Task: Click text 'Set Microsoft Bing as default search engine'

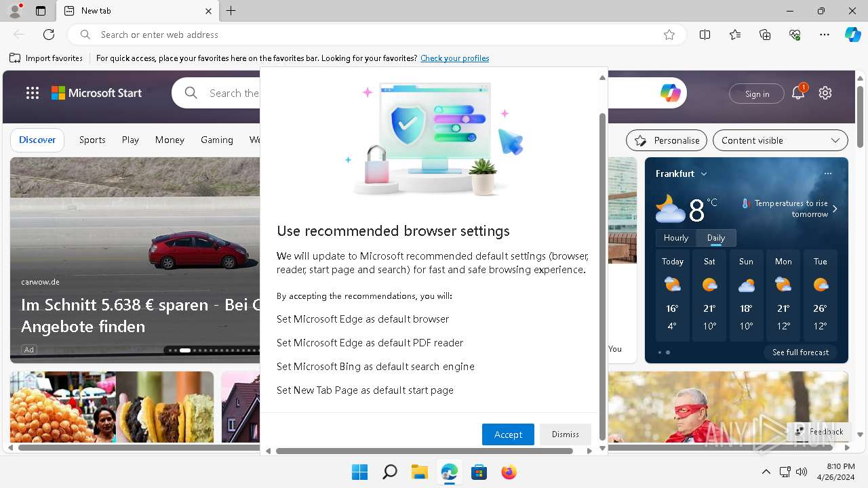Action: (376, 367)
